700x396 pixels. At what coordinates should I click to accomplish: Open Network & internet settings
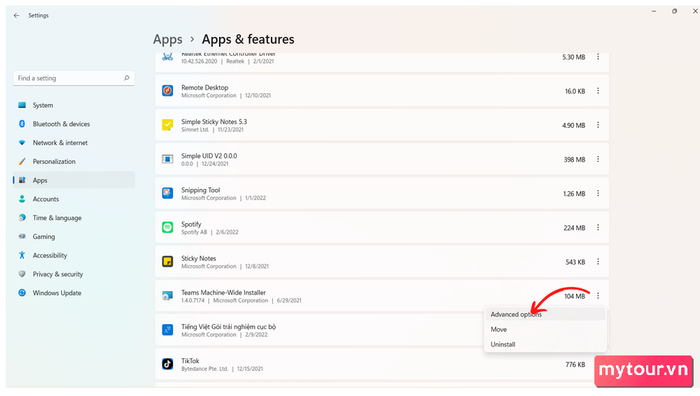tap(74, 143)
